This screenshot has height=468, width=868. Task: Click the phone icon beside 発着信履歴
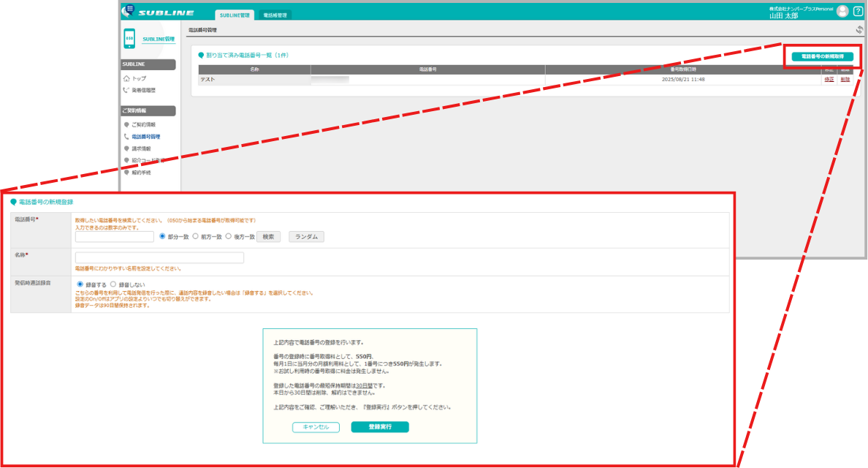point(126,90)
